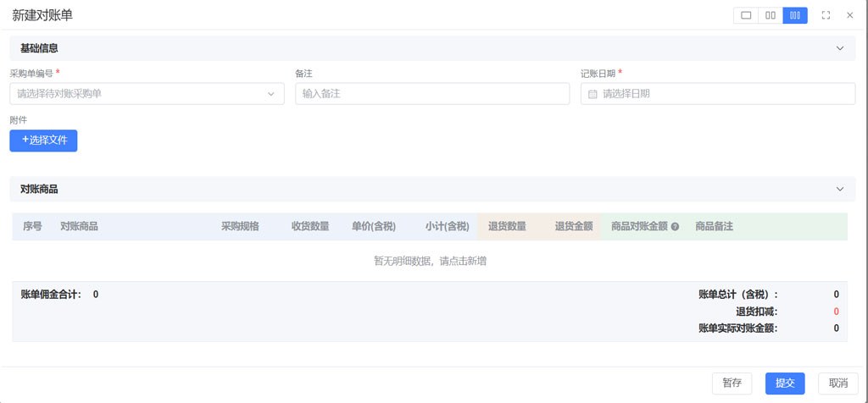Switch to single-column layout icon

(746, 15)
